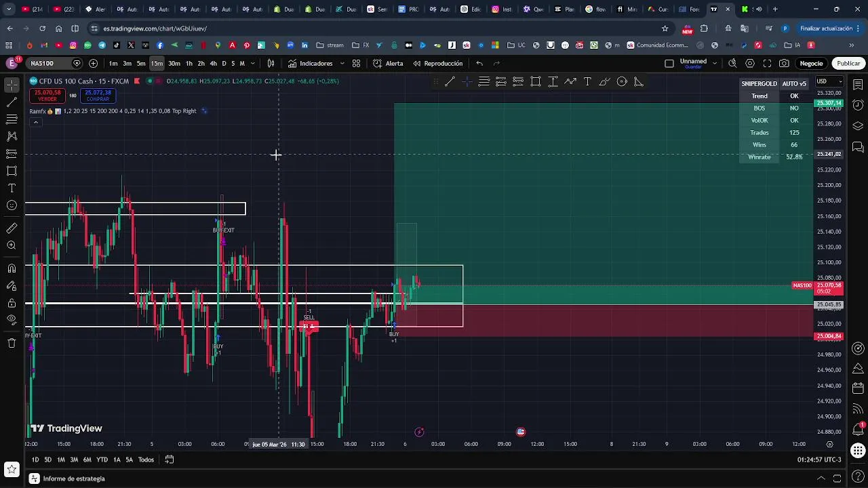Open the layout setup square icon
Screen dimensions: 868x488
669,63
